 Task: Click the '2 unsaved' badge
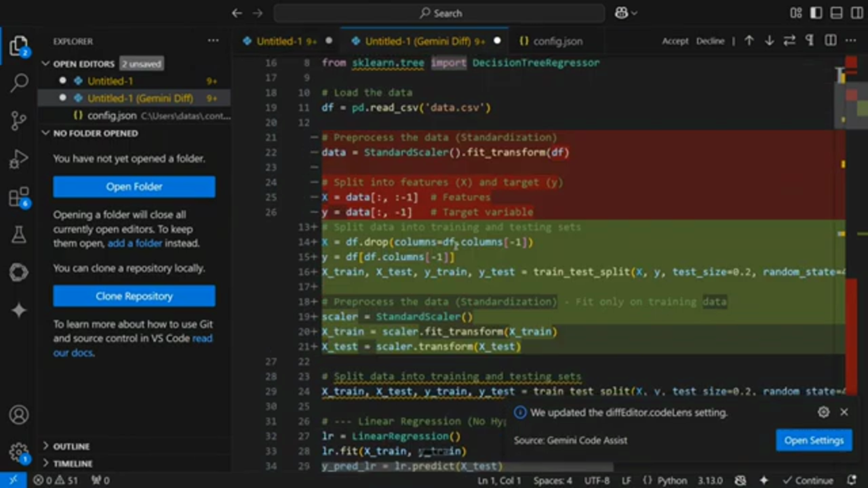[142, 64]
